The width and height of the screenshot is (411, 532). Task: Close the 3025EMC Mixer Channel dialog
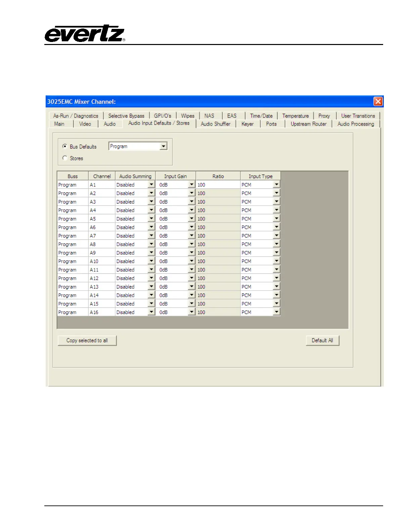click(378, 101)
